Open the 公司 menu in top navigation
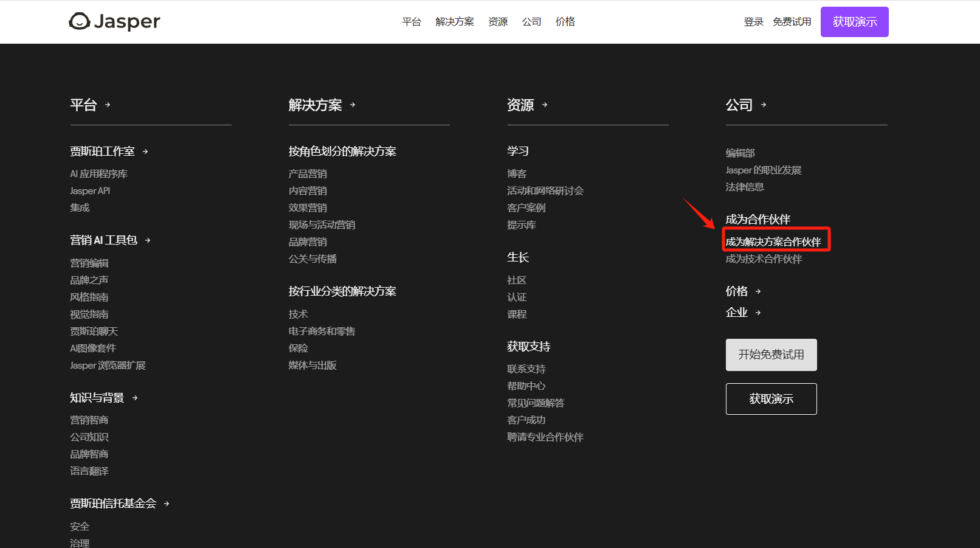This screenshot has height=548, width=980. pos(531,22)
